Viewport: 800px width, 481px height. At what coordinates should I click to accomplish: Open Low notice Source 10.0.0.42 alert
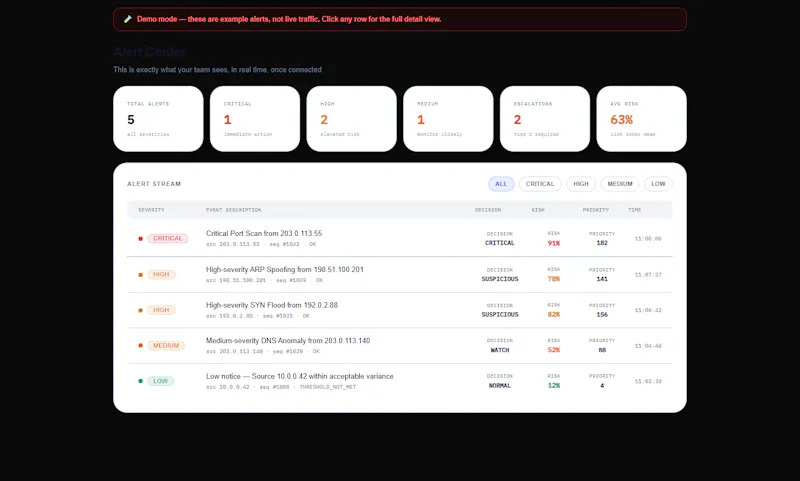click(399, 381)
